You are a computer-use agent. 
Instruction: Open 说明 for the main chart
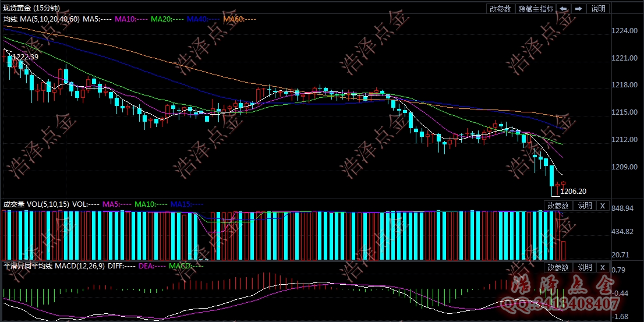(x=598, y=9)
